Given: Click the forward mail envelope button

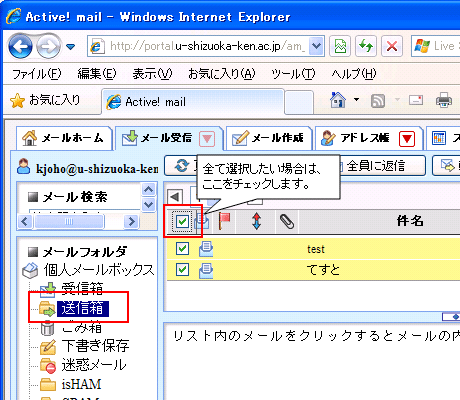Looking at the screenshot, I should coord(447,165).
